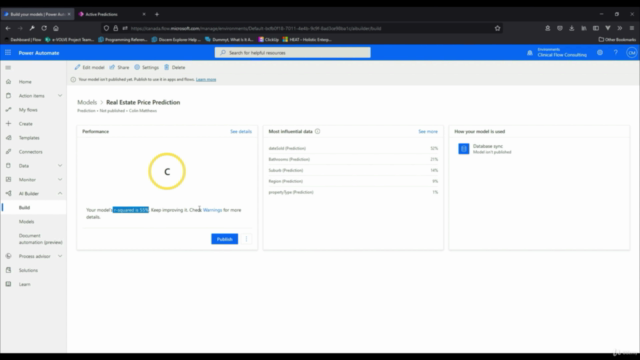The image size is (640, 360).
Task: Go to Models breadcrumb
Action: click(x=87, y=102)
